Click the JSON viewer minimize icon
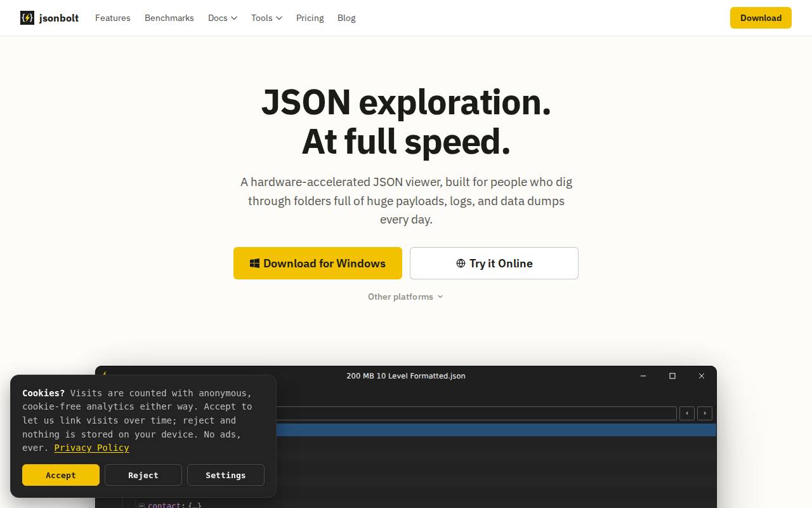 (643, 376)
